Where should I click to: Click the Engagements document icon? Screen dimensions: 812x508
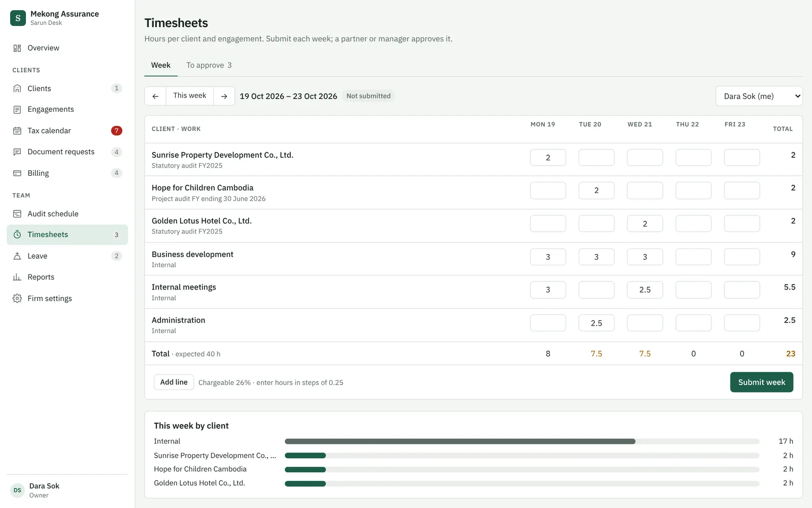point(17,110)
